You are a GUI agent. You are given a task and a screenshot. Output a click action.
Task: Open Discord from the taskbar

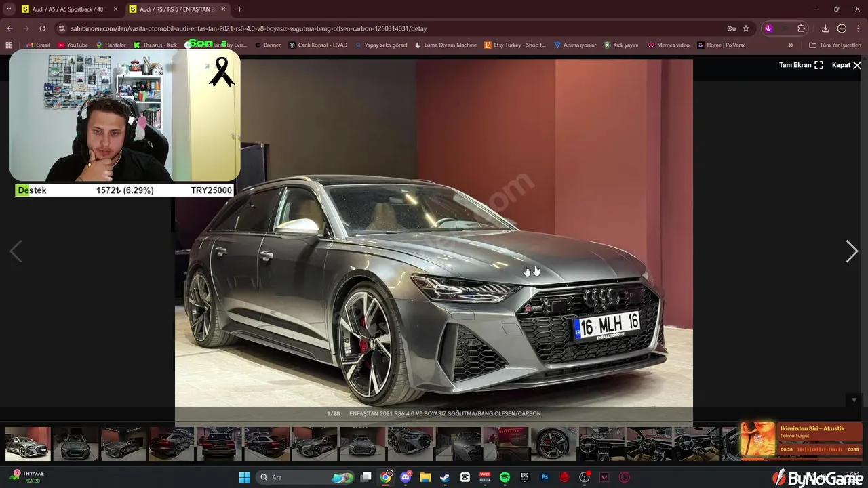point(406,477)
